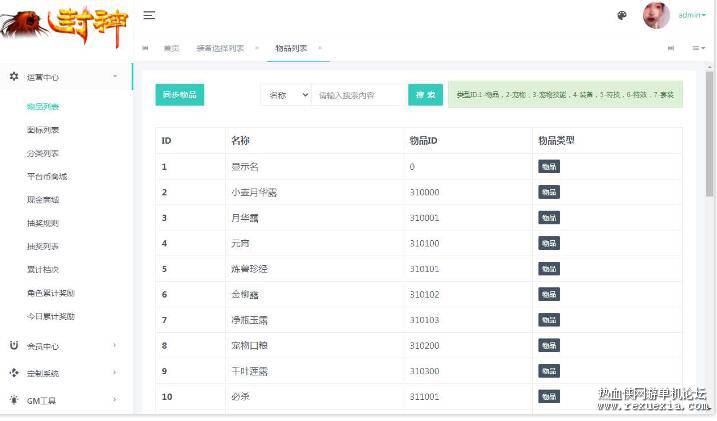
Task: Select the 物品列表 tab
Action: 291,48
